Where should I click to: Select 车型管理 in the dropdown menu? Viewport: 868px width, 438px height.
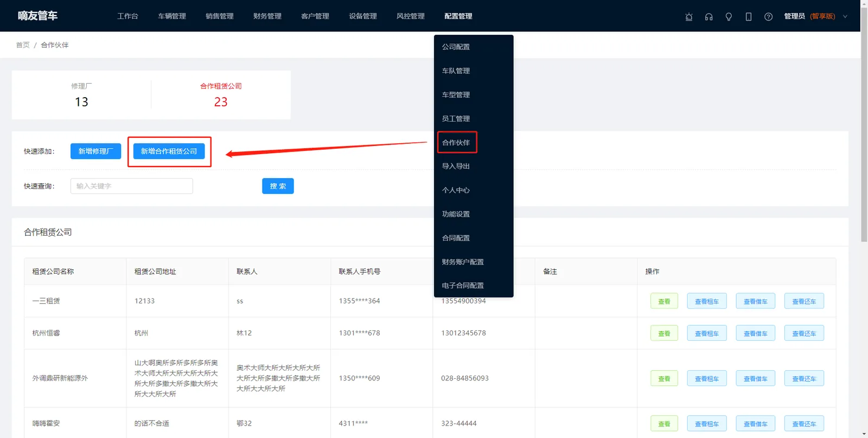click(x=474, y=94)
